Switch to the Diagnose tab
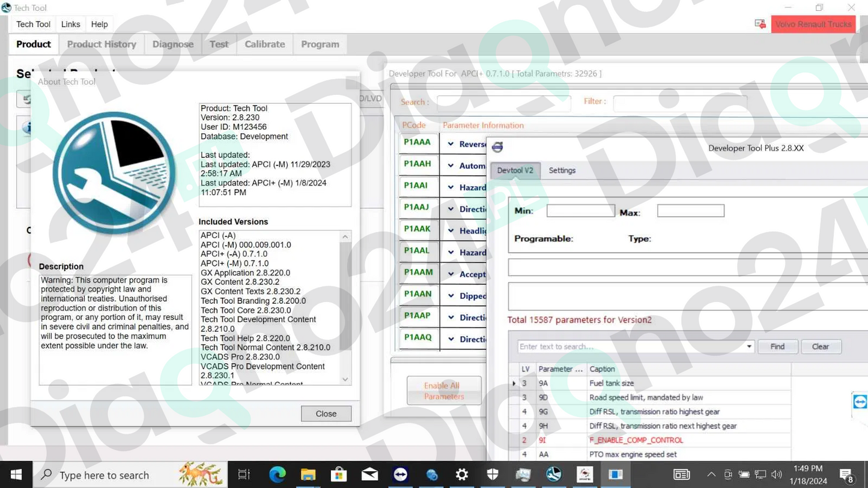Screen dimensions: 868x488 click(173, 44)
